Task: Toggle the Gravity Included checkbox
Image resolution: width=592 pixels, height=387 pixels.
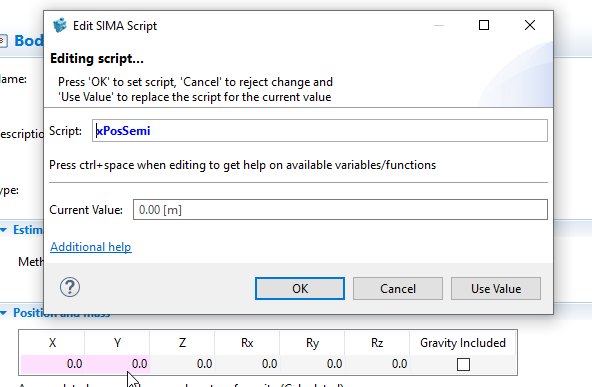Action: tap(463, 364)
